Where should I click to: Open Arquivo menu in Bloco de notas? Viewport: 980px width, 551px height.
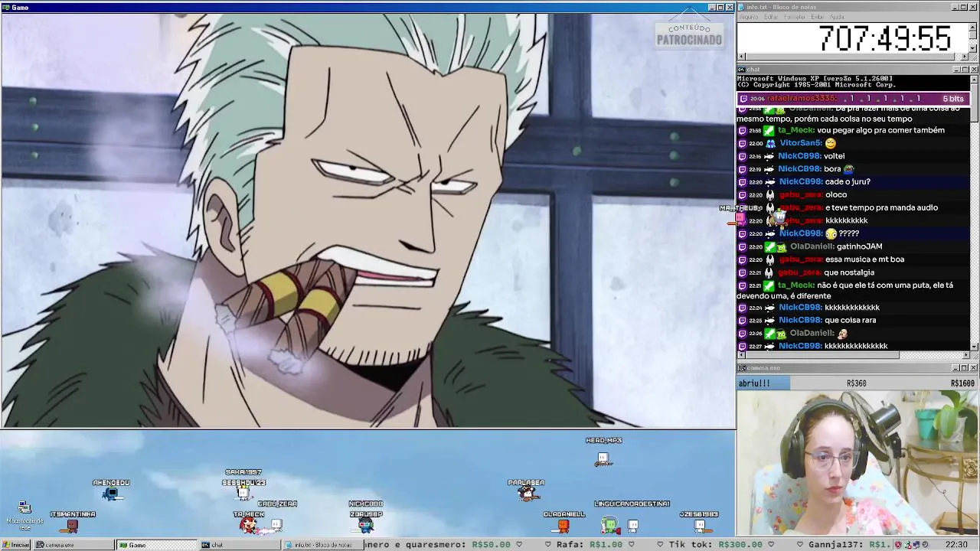(748, 17)
